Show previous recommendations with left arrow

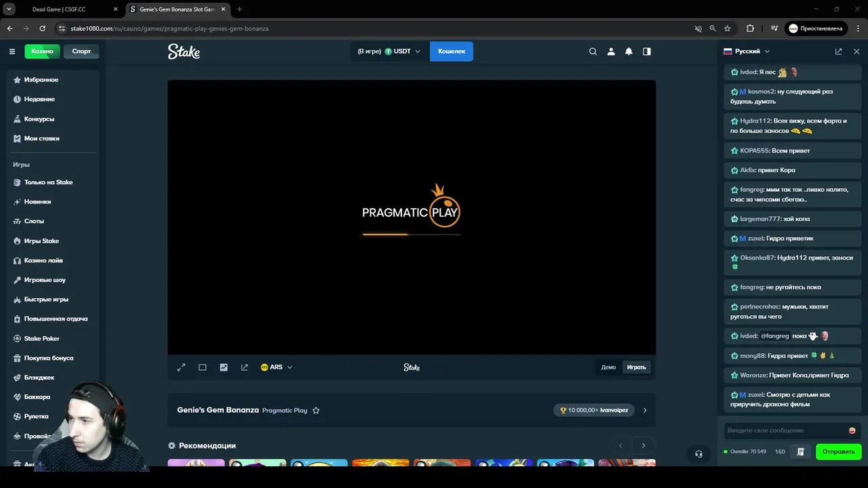point(620,445)
